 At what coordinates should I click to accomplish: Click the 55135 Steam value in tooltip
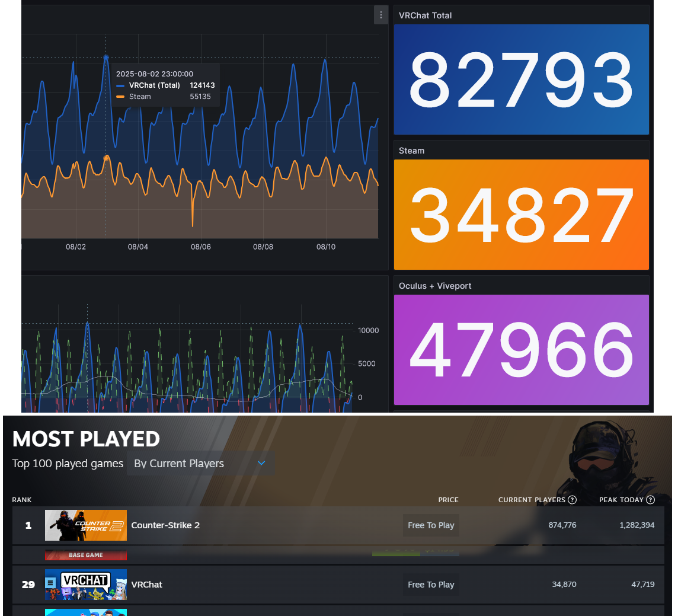[200, 97]
